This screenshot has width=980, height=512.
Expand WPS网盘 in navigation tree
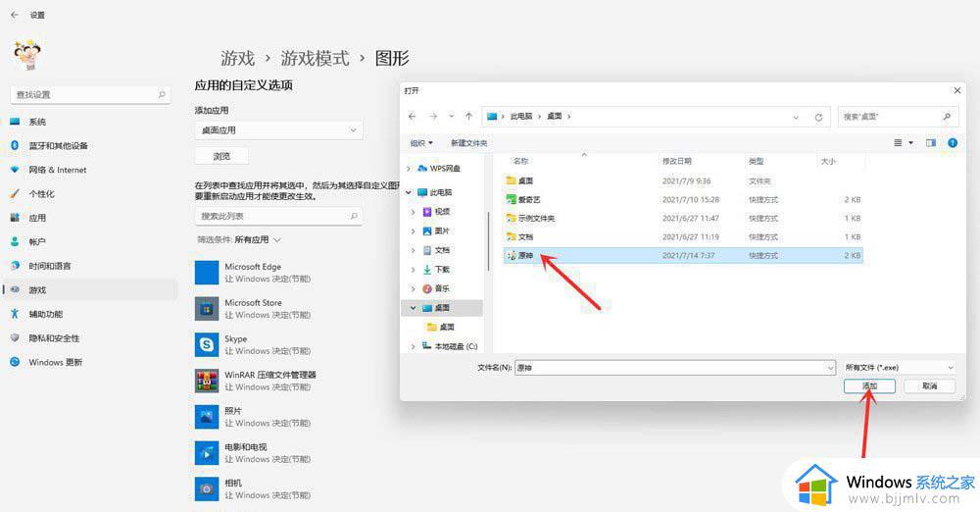click(x=409, y=169)
